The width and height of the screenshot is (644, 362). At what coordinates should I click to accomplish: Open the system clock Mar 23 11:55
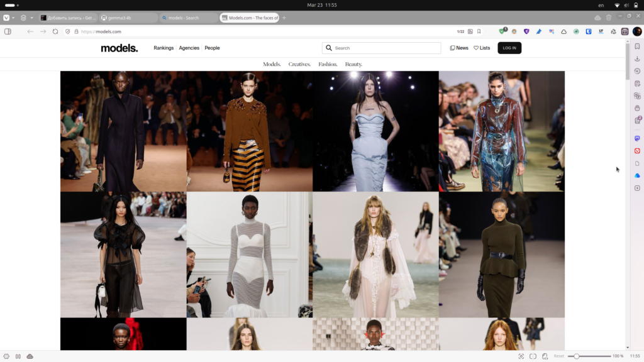322,5
